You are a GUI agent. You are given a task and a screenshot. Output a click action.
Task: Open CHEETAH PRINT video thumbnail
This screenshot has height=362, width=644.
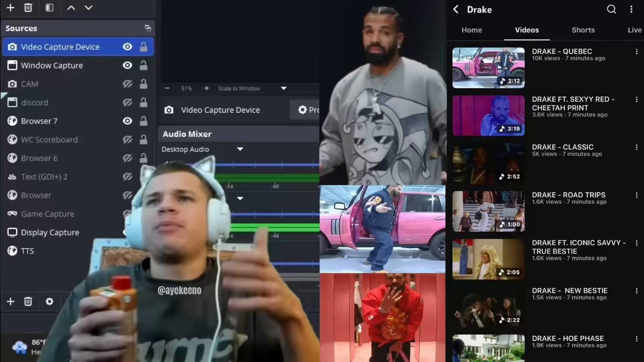pyautogui.click(x=488, y=115)
